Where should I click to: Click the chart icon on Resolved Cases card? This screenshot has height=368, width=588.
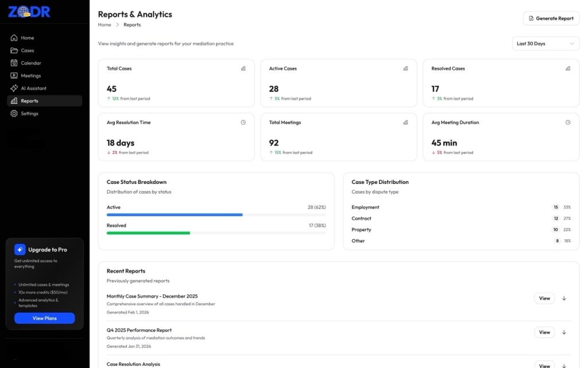568,68
